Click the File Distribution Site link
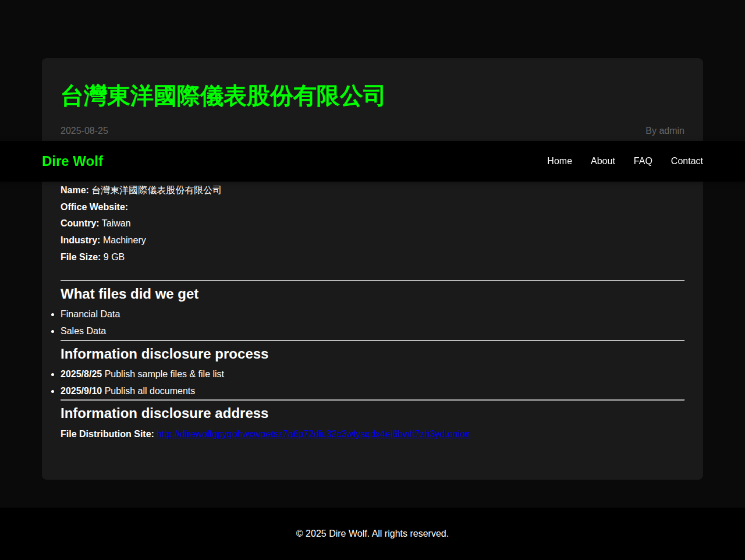This screenshot has width=745, height=560. tap(313, 434)
